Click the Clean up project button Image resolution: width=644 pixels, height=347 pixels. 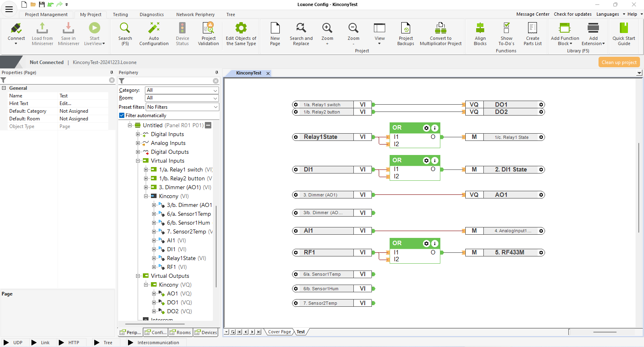pos(619,62)
